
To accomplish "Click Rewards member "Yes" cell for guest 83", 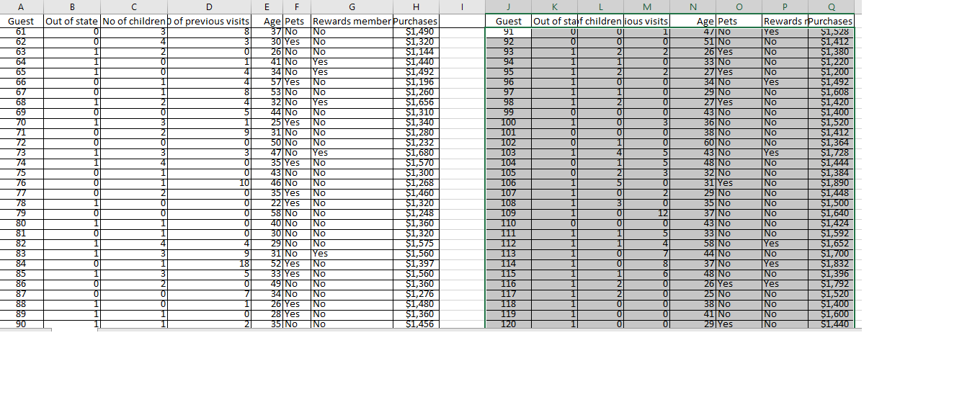I will tap(351, 254).
